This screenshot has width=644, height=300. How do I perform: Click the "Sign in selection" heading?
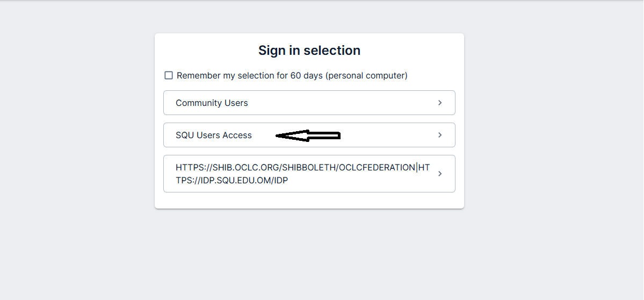pyautogui.click(x=309, y=51)
